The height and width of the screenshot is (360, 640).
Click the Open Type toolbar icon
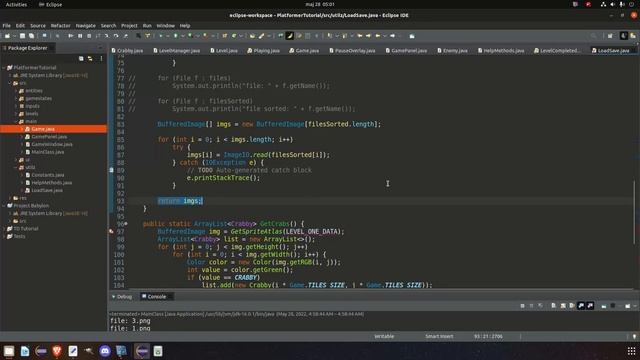pos(252,36)
